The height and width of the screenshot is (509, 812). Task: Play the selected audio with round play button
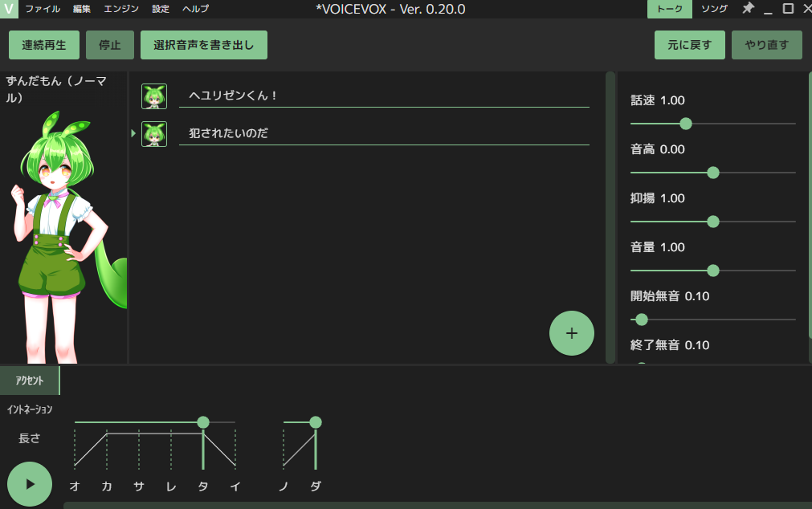point(30,484)
